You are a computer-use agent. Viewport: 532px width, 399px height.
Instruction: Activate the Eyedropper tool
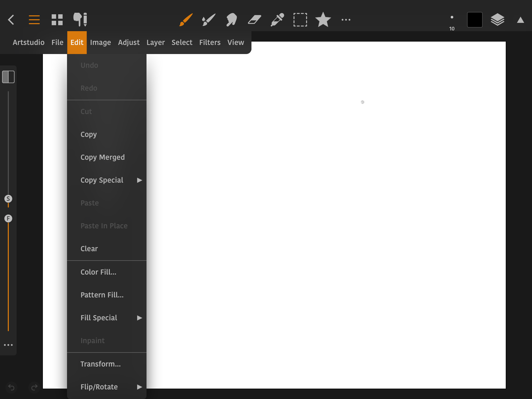pos(277,20)
